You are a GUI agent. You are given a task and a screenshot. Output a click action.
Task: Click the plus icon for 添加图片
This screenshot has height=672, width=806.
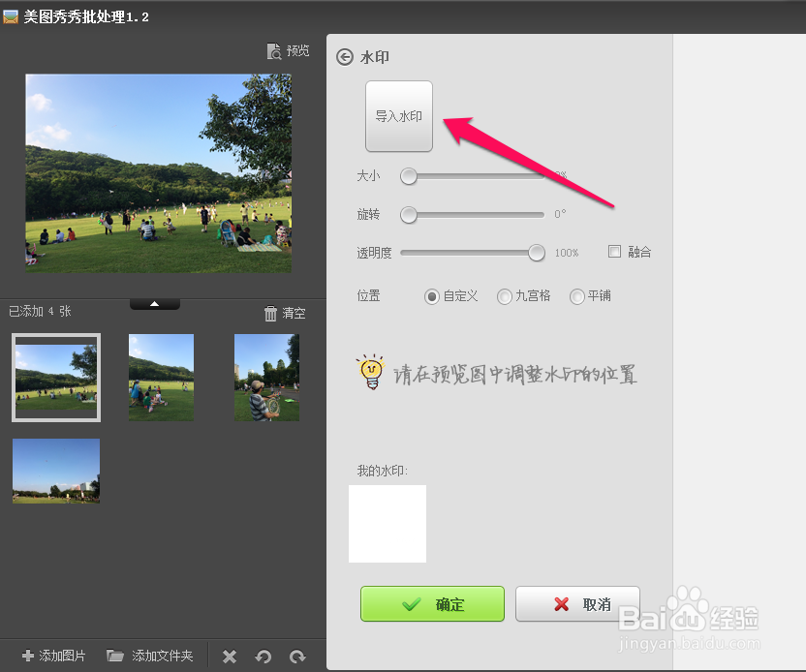tap(28, 656)
